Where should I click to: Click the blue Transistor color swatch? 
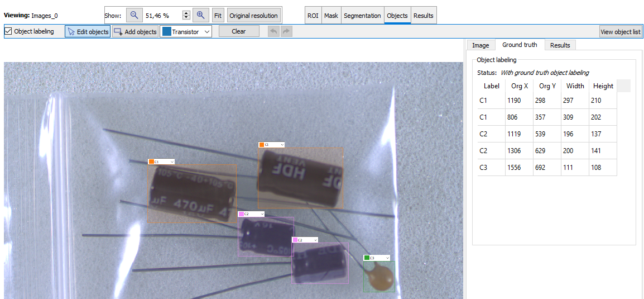[x=166, y=32]
